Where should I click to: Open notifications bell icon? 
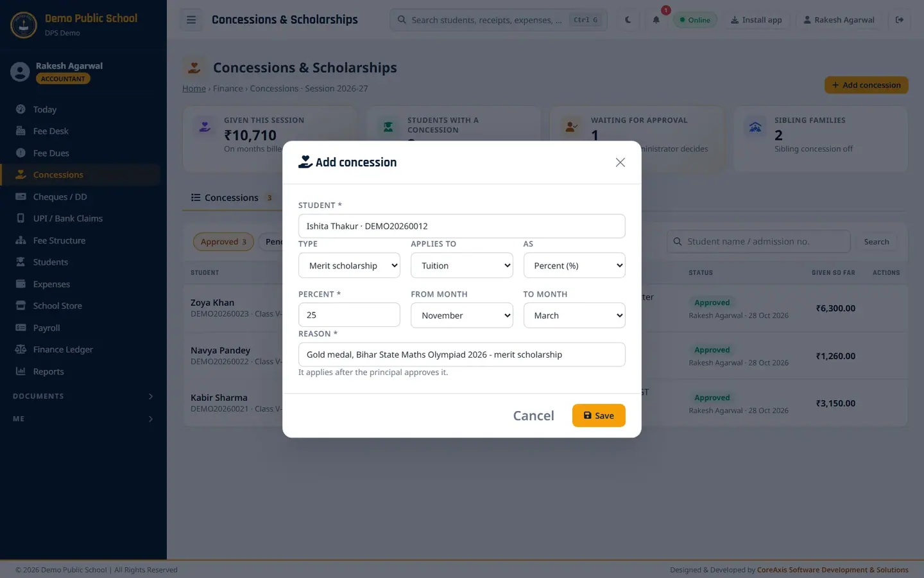point(656,20)
